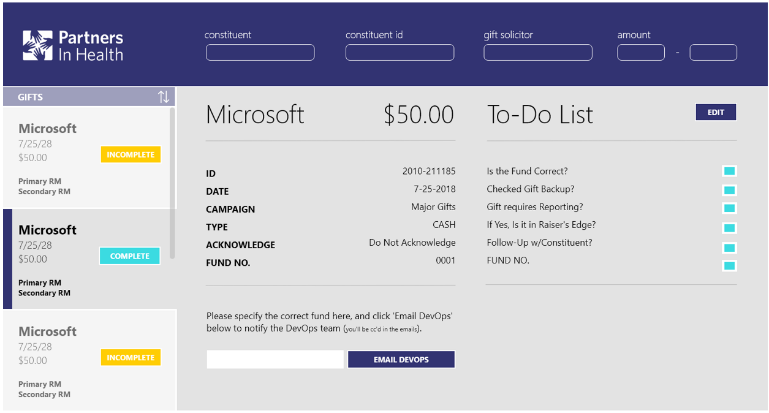Click the constituent id input box
The width and height of the screenshot is (769, 413).
399,52
